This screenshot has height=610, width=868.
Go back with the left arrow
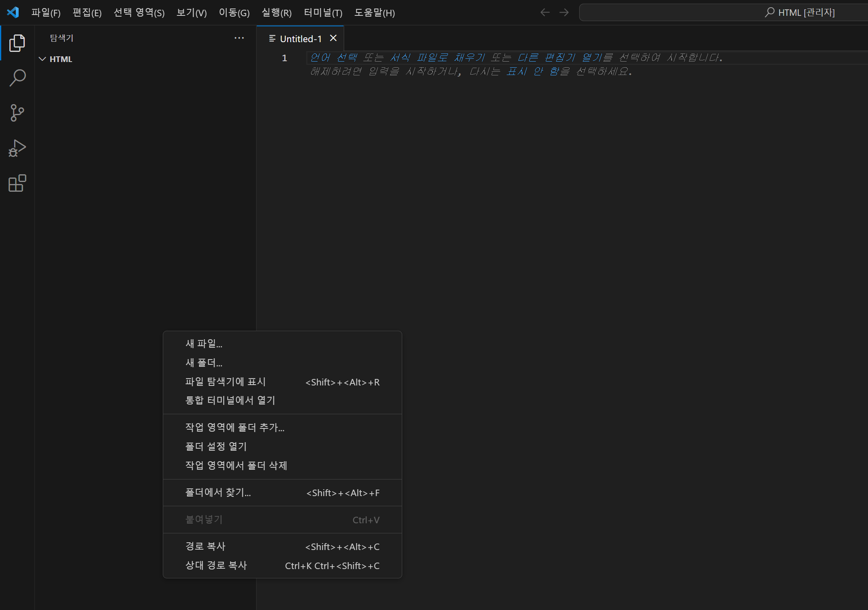pos(545,13)
